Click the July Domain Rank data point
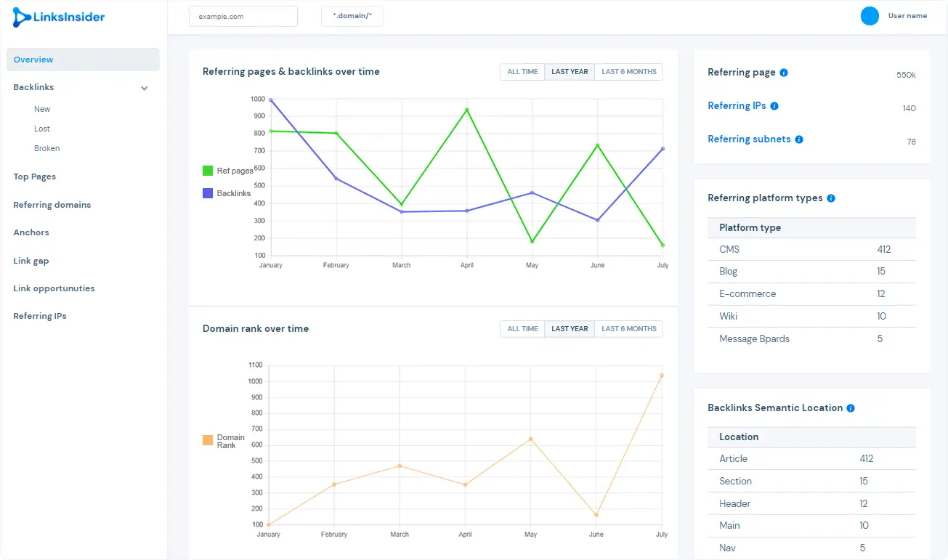This screenshot has height=560, width=948. tap(662, 376)
